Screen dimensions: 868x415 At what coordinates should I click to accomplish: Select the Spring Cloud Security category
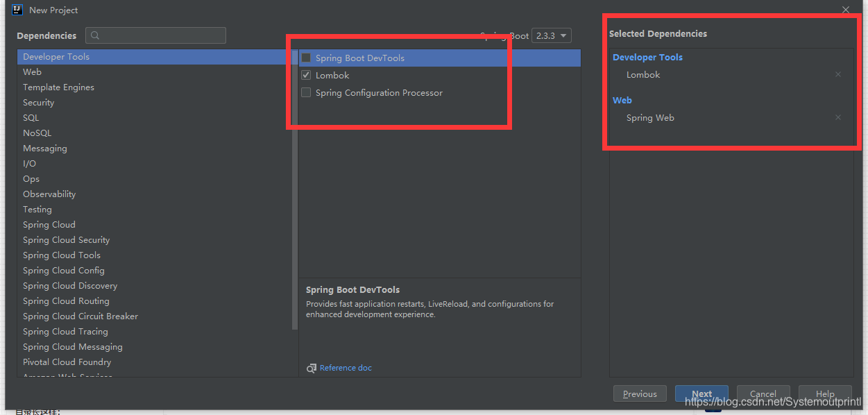coord(155,240)
